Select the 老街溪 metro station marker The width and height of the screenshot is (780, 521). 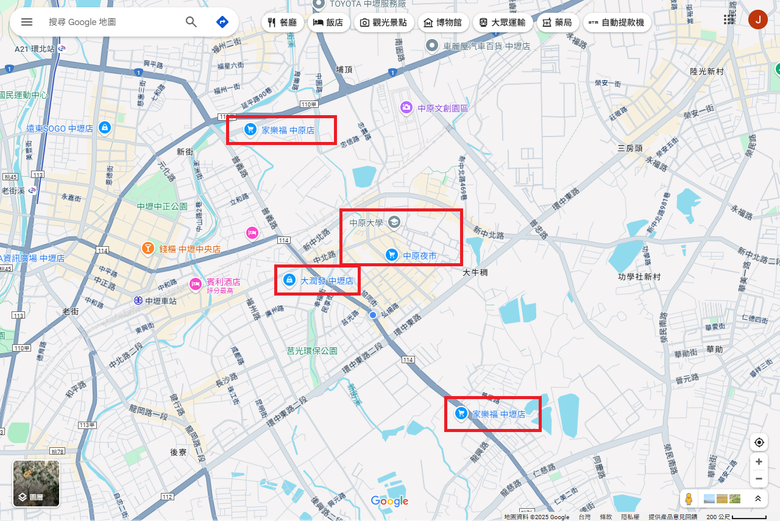tap(32, 190)
